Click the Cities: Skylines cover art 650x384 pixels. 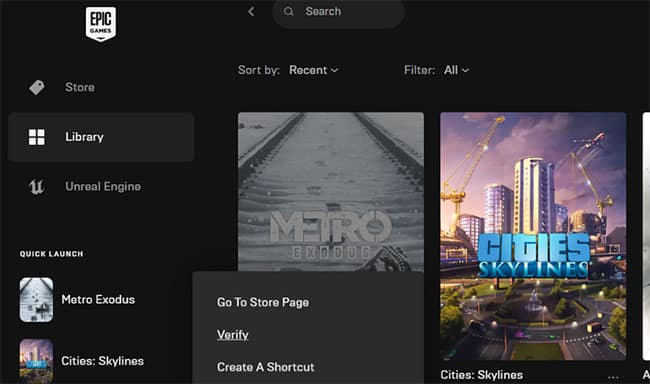click(533, 236)
